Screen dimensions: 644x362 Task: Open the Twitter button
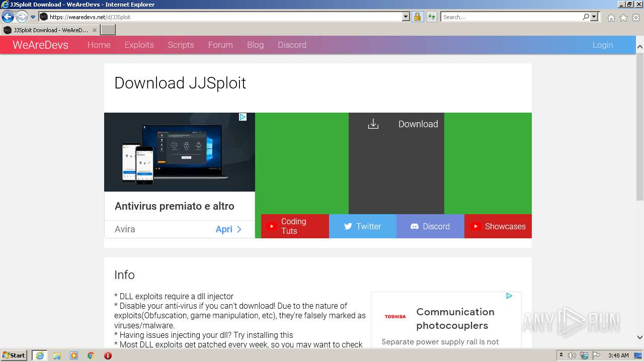point(363,226)
